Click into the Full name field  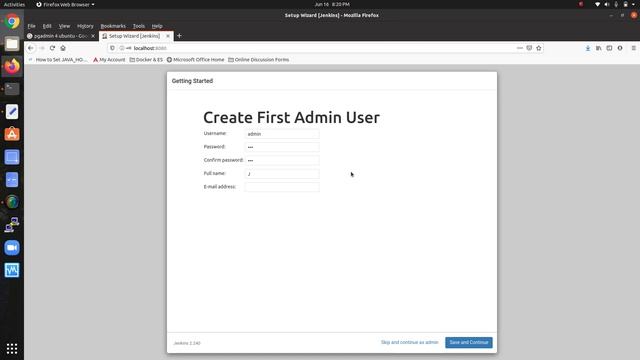coord(282,174)
